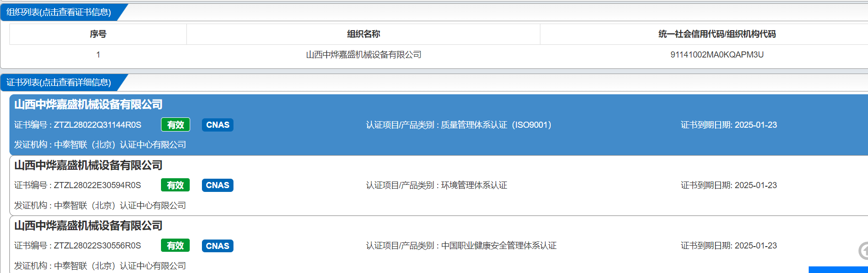Select the 序号 column header

pyautogui.click(x=98, y=34)
